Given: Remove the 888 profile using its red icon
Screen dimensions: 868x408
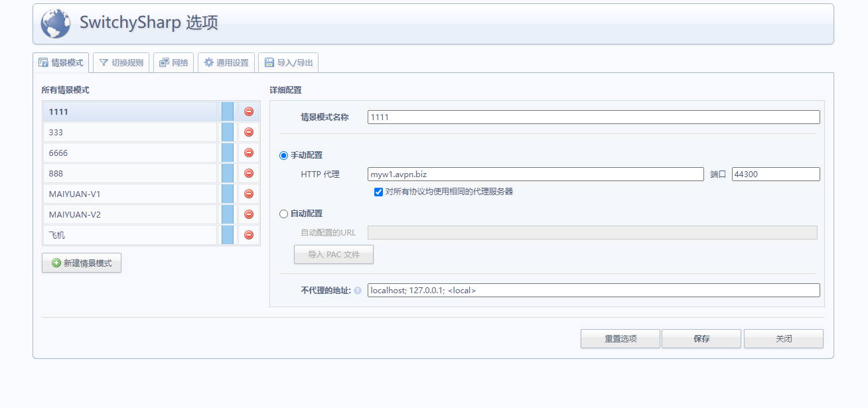Looking at the screenshot, I should 249,173.
